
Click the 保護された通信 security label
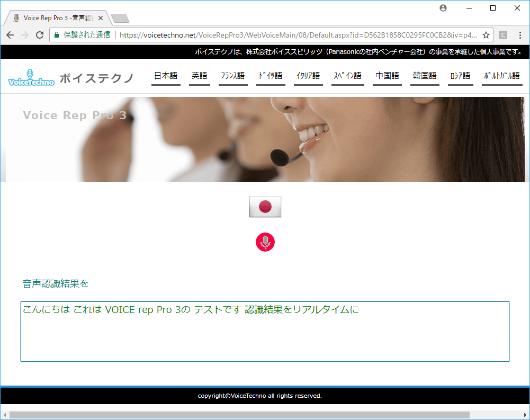tap(87, 35)
